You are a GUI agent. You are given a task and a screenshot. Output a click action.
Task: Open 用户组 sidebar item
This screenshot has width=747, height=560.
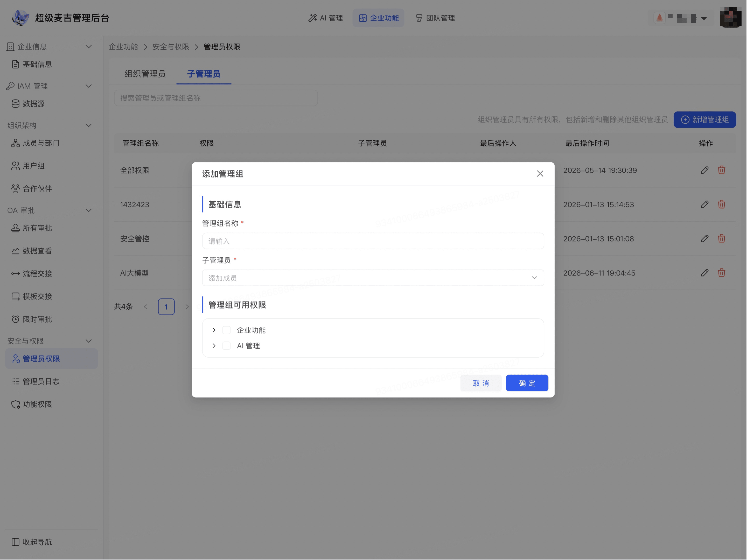coord(51,166)
